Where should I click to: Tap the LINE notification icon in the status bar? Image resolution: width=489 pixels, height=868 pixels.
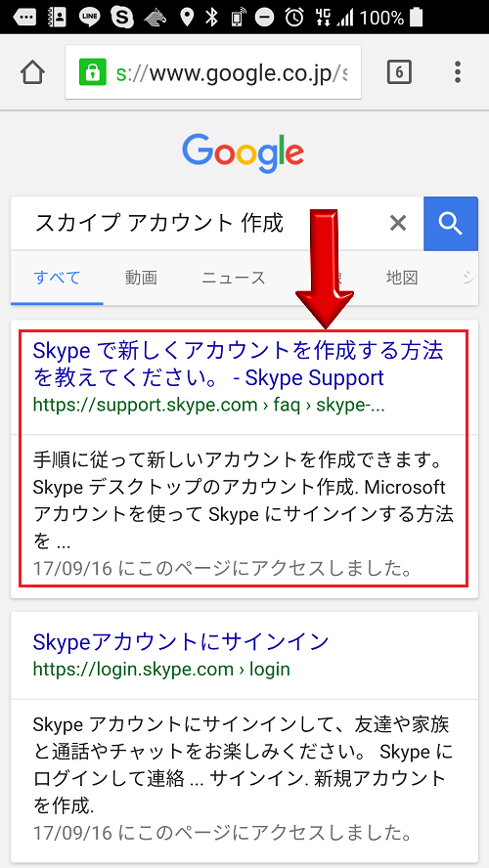click(90, 17)
